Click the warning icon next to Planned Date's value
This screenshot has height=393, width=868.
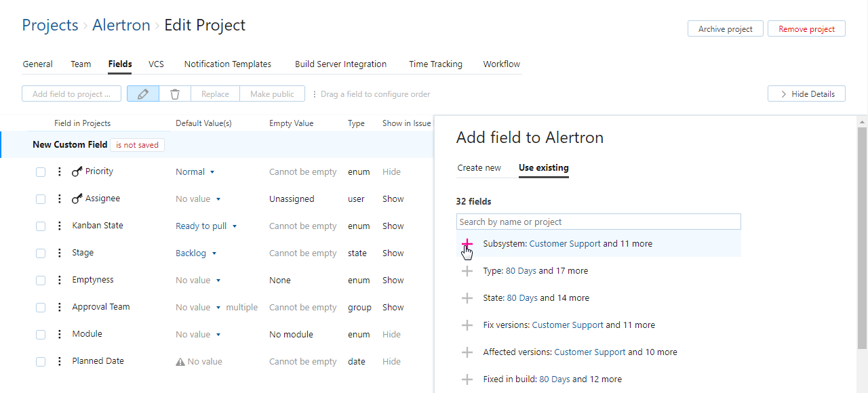[x=179, y=361]
